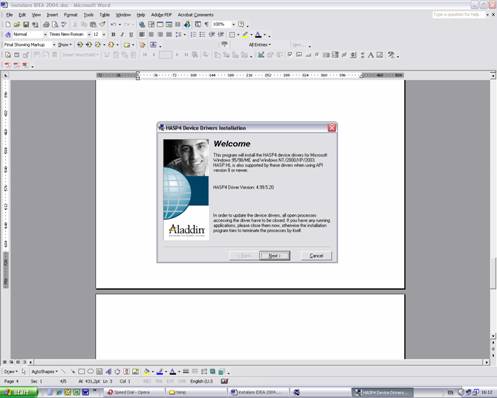Toggle Italic formatting
This screenshot has height=398, width=497.
(122, 34)
